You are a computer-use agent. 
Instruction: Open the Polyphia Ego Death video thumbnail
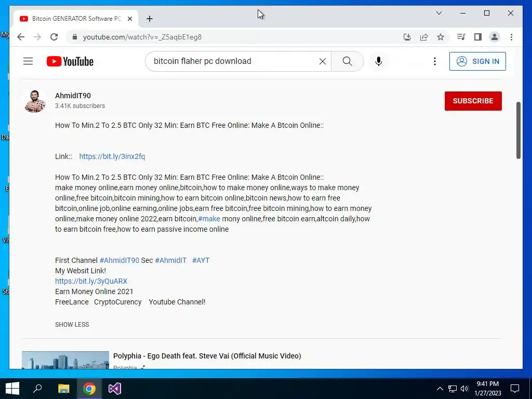65,360
